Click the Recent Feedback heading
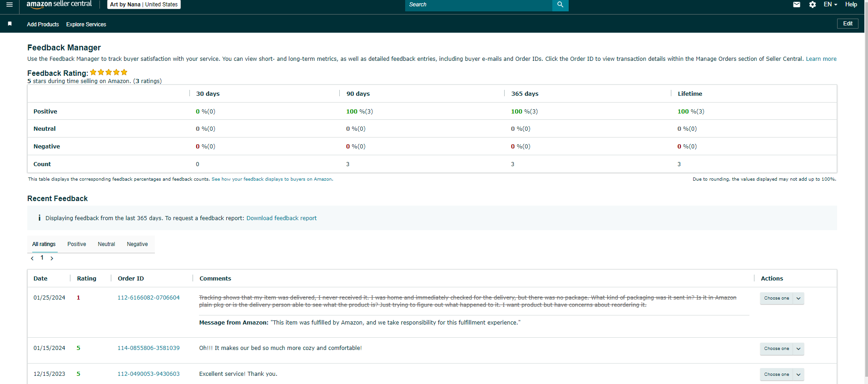This screenshot has height=384, width=868. (57, 199)
